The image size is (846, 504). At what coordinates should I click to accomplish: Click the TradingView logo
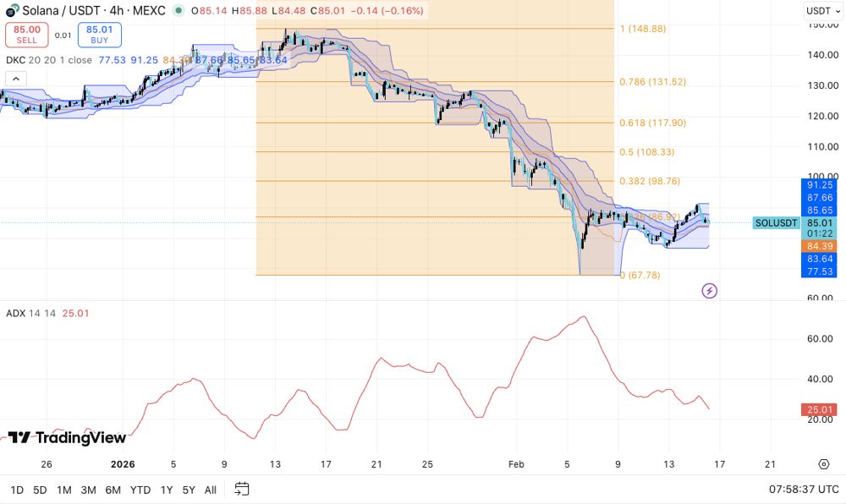(67, 438)
